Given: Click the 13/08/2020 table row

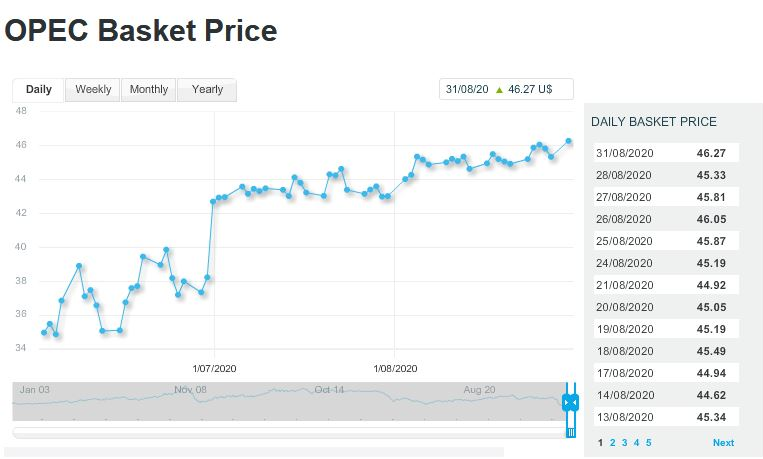Looking at the screenshot, I should click(665, 417).
